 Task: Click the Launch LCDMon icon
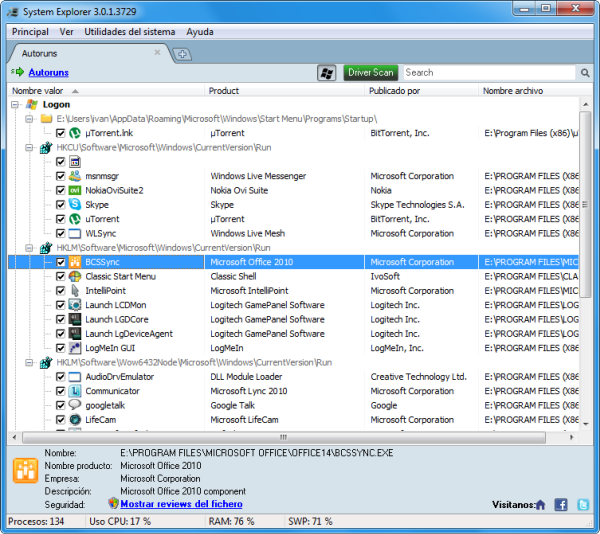(75, 305)
